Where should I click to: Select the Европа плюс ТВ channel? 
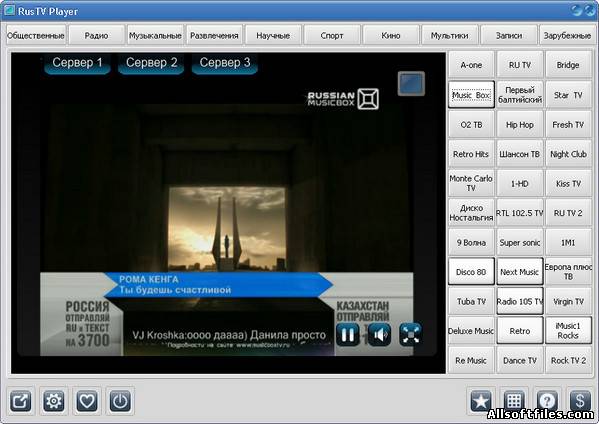click(568, 272)
